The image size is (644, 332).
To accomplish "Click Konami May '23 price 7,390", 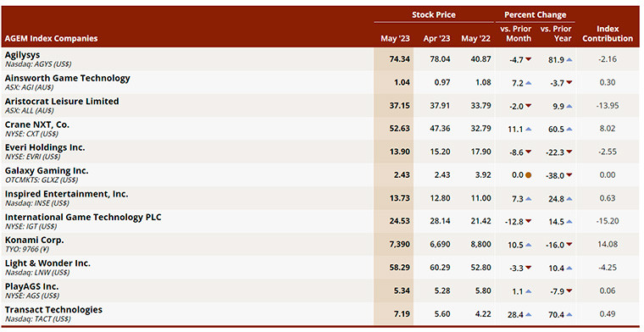I will tap(400, 245).
